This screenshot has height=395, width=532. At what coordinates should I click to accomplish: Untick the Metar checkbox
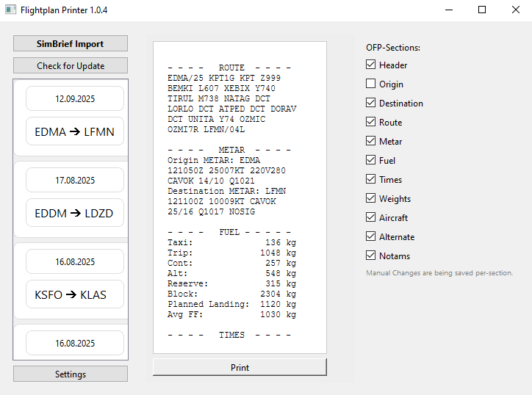point(371,141)
